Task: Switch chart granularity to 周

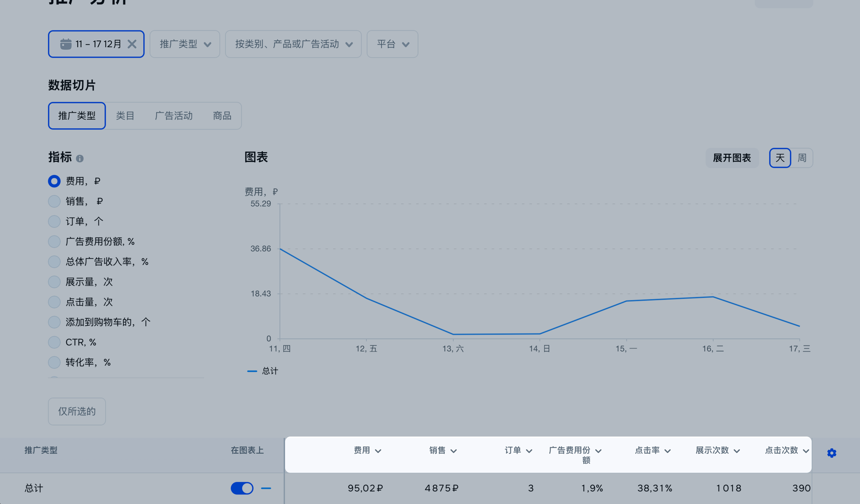Action: 802,158
